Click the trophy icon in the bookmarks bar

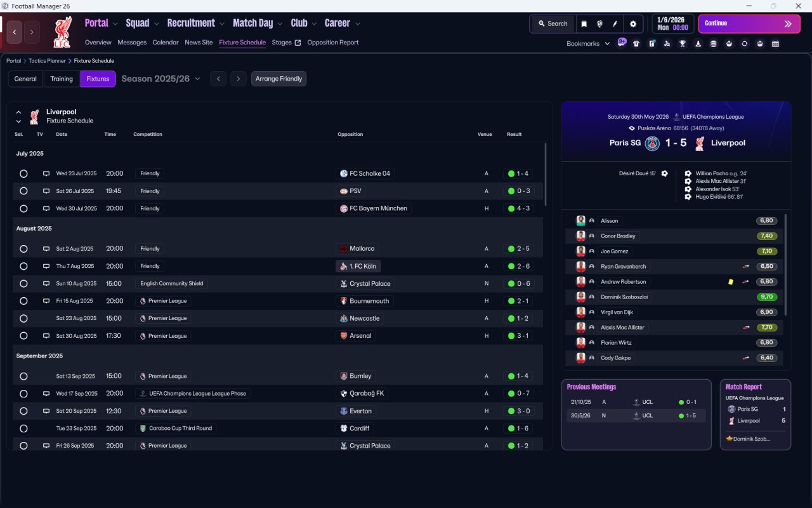point(683,44)
